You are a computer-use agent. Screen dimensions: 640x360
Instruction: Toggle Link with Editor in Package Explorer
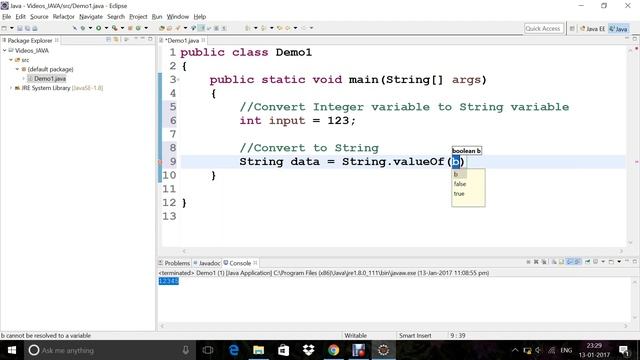point(116,40)
